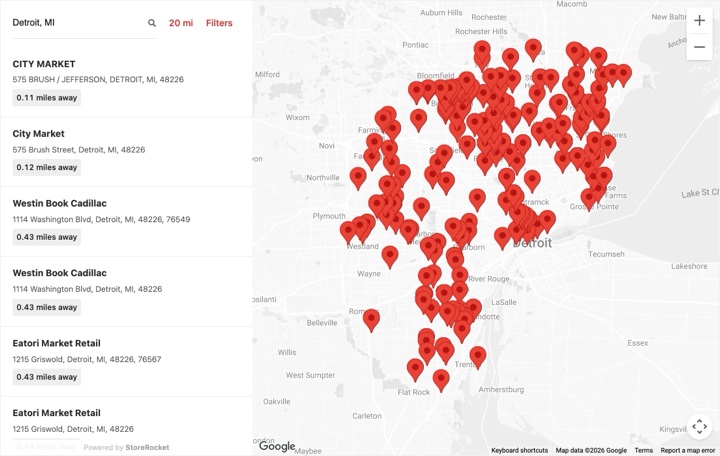Click the 0.12 miles away badge

coord(47,168)
